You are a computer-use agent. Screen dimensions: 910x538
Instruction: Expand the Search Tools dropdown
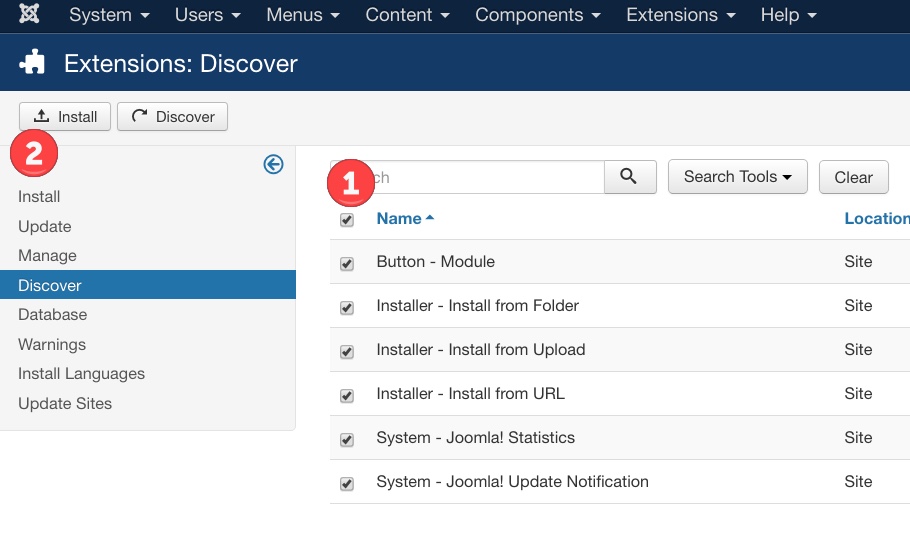pyautogui.click(x=738, y=176)
